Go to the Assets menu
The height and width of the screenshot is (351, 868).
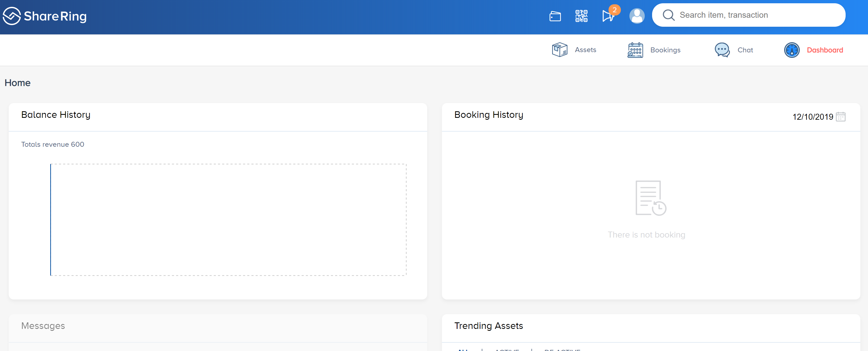click(x=585, y=50)
